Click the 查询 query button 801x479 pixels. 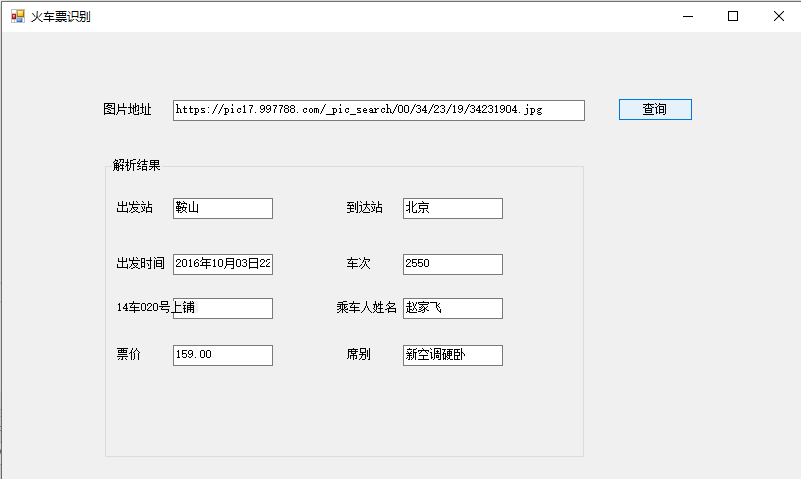pyautogui.click(x=655, y=109)
